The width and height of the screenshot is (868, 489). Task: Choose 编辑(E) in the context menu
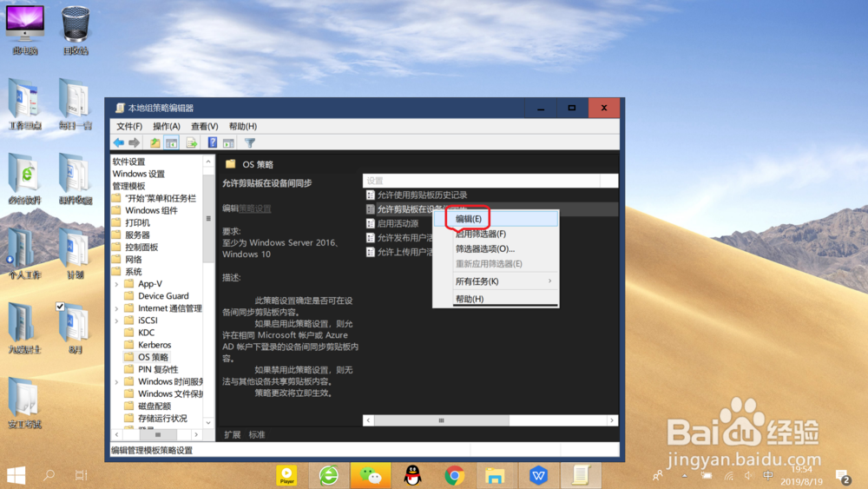click(496, 219)
